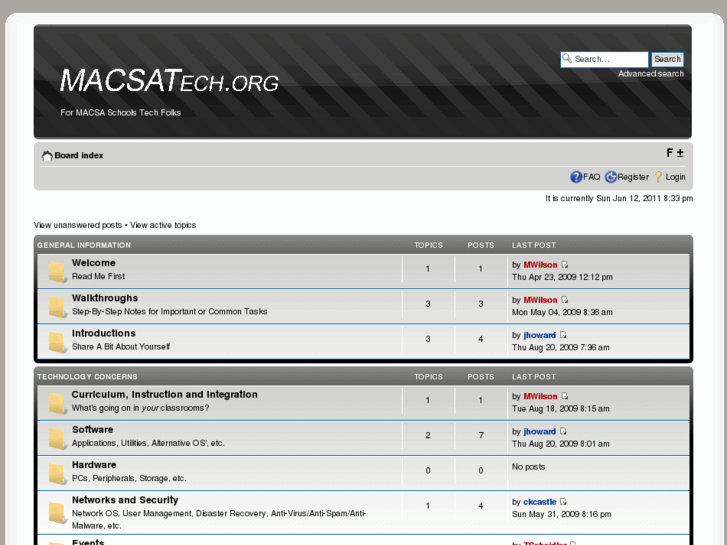Open the Introductions forum title
This screenshot has width=727, height=545.
(x=104, y=333)
